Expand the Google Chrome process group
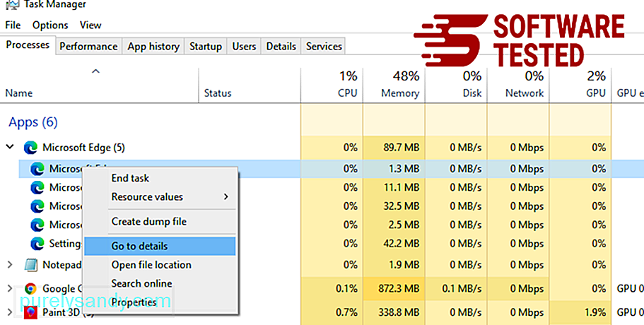 (10, 288)
